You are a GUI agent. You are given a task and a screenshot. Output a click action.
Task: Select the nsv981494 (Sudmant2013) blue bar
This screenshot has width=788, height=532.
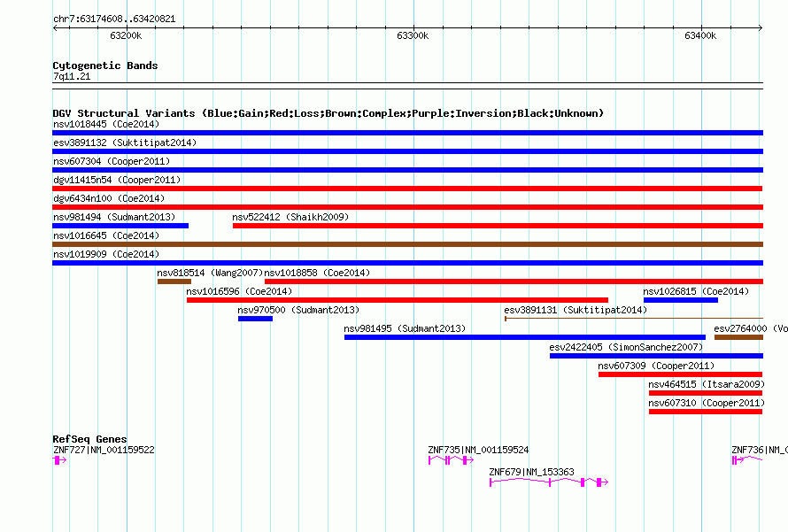pyautogui.click(x=120, y=226)
